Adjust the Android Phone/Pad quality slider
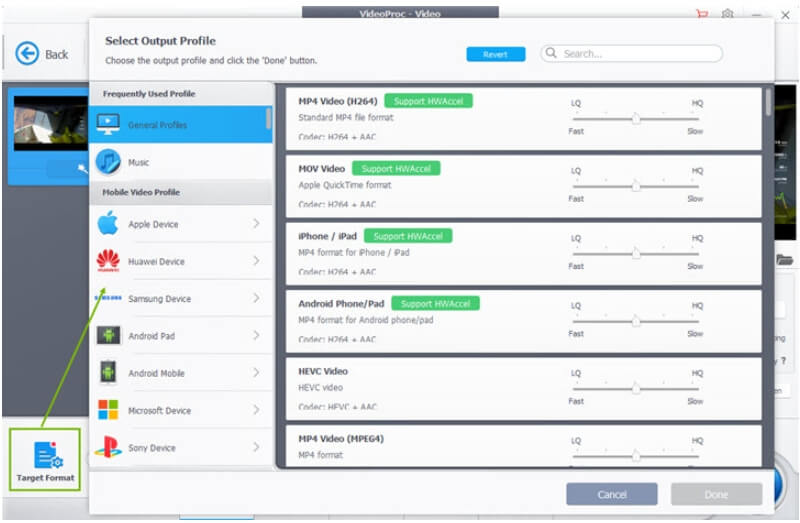This screenshot has width=800, height=523. point(636,321)
